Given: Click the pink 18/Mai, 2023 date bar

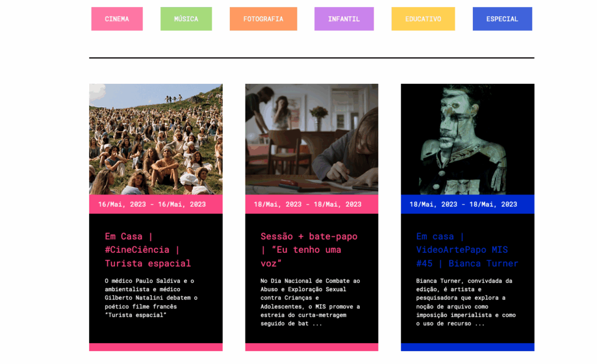Looking at the screenshot, I should 312,204.
